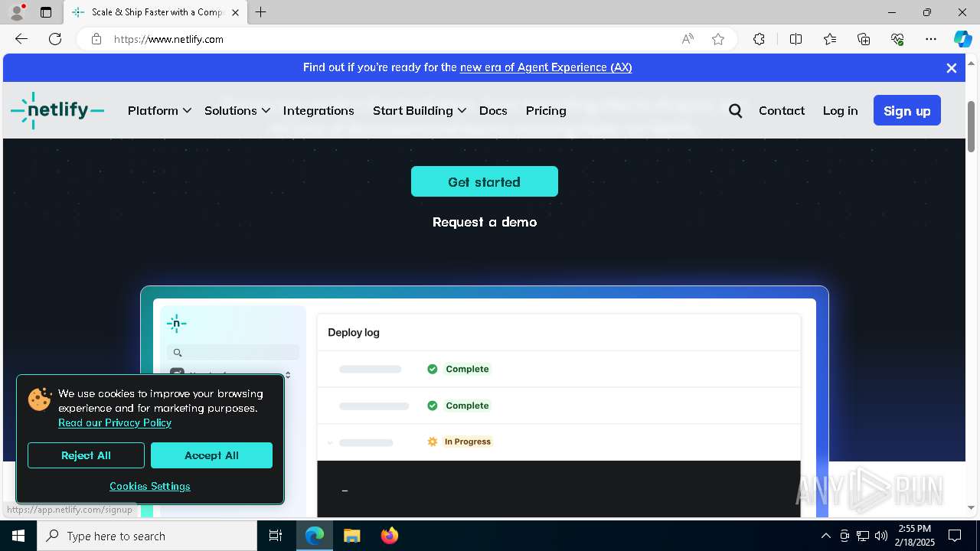The width and height of the screenshot is (980, 551).
Task: Open Cookies Settings link
Action: click(x=150, y=486)
